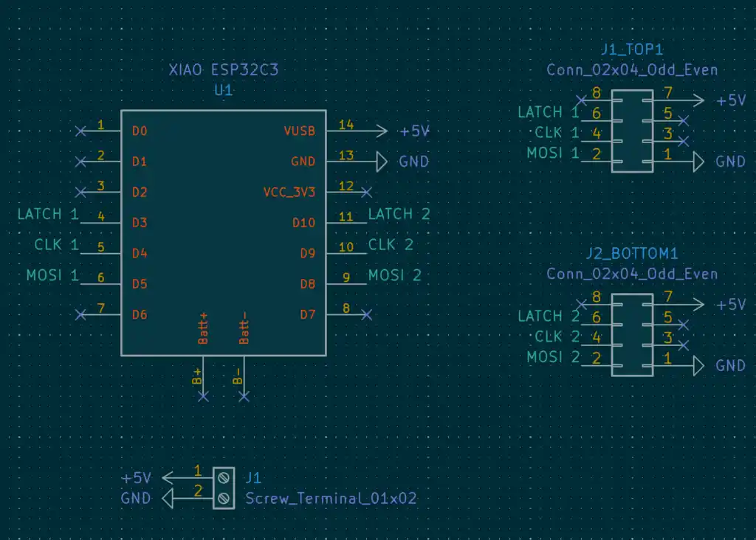Click the GND triangle on screw terminal pin 2
The width and height of the screenshot is (756, 540).
coord(168,499)
